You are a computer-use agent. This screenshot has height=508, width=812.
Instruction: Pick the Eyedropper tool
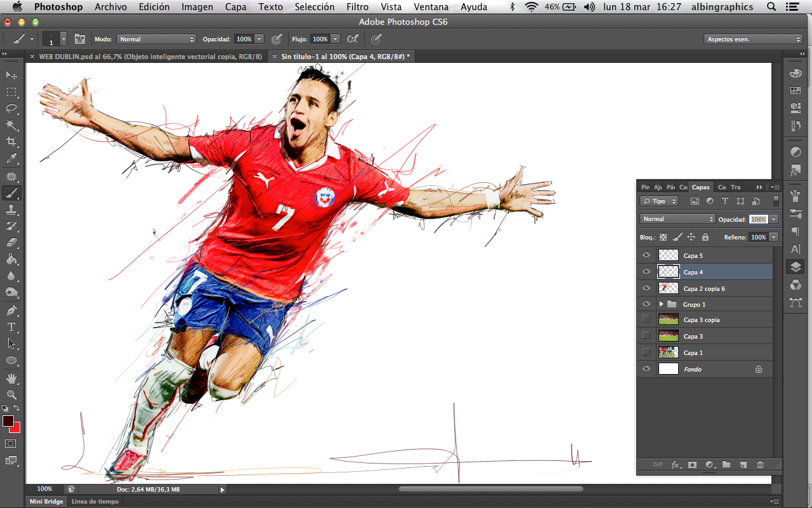click(x=11, y=158)
